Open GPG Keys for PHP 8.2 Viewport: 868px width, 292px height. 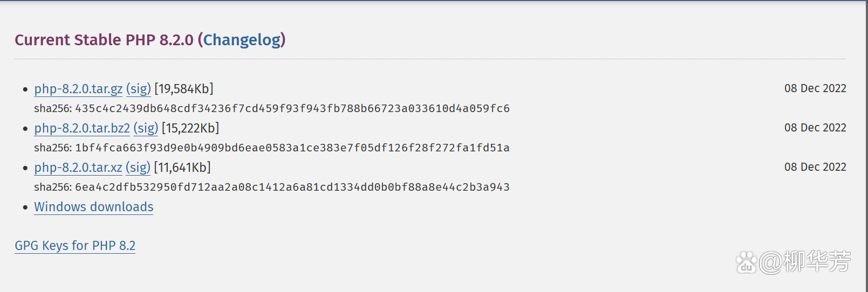(75, 246)
